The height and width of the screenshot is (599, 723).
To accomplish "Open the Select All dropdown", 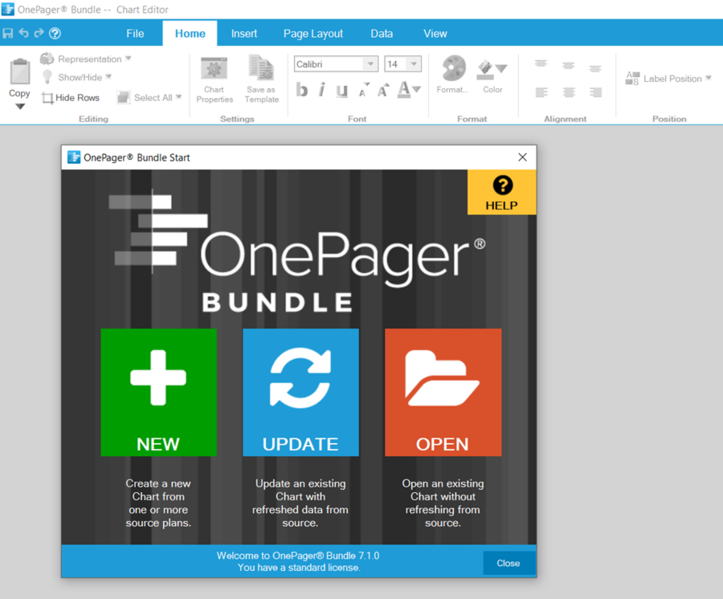I will [149, 98].
